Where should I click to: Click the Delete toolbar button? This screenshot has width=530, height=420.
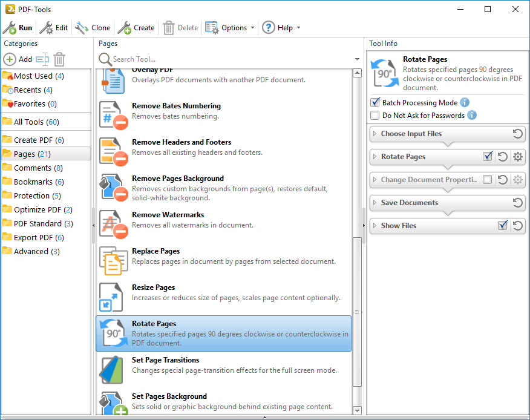click(x=180, y=28)
